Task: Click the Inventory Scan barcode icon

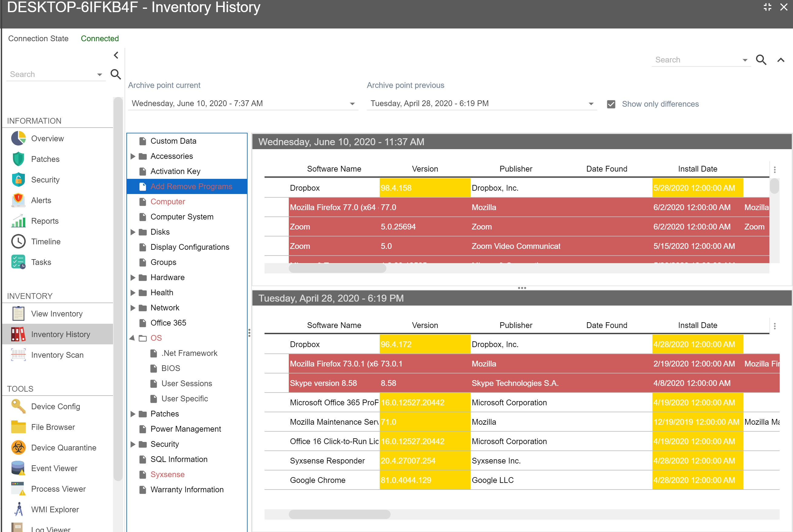Action: tap(18, 355)
